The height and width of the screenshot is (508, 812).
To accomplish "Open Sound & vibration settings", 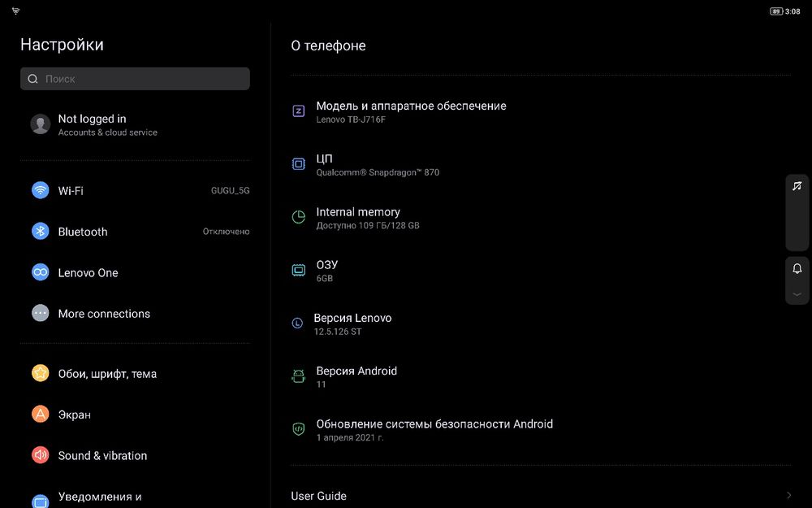I will tap(135, 455).
